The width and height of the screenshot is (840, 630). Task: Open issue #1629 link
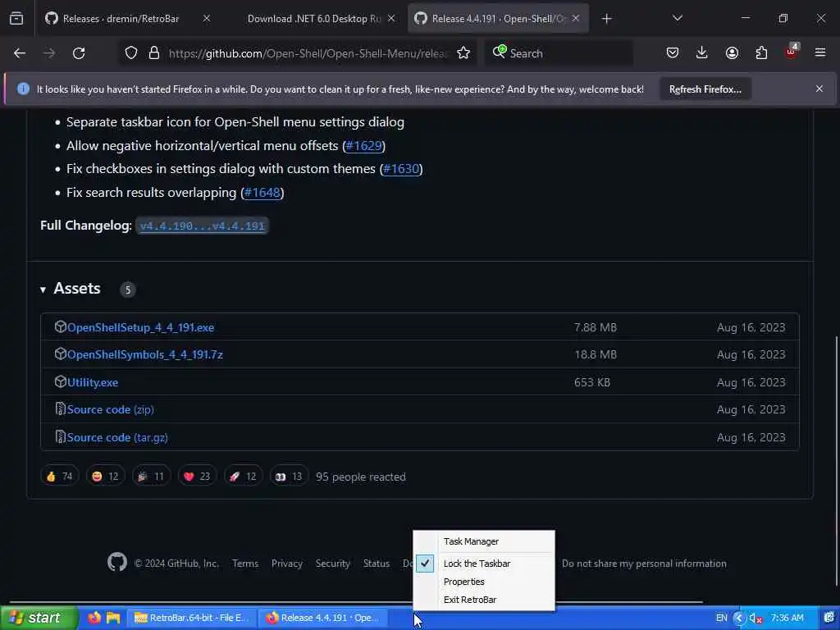click(363, 146)
